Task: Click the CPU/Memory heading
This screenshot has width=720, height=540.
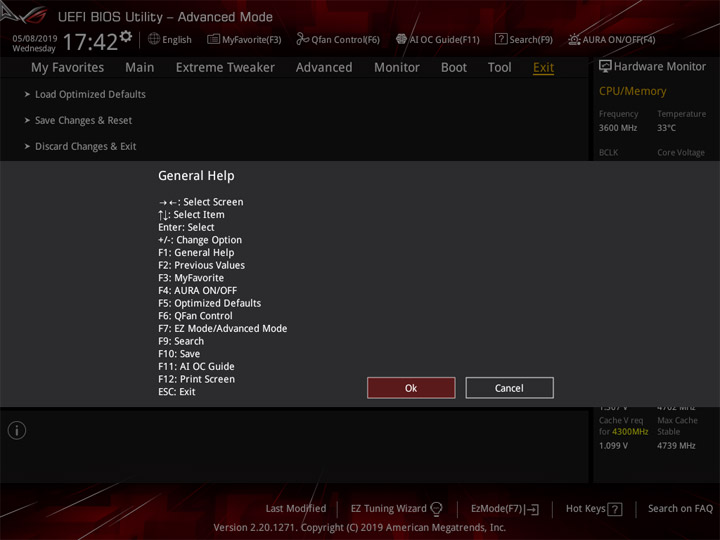Action: point(632,91)
